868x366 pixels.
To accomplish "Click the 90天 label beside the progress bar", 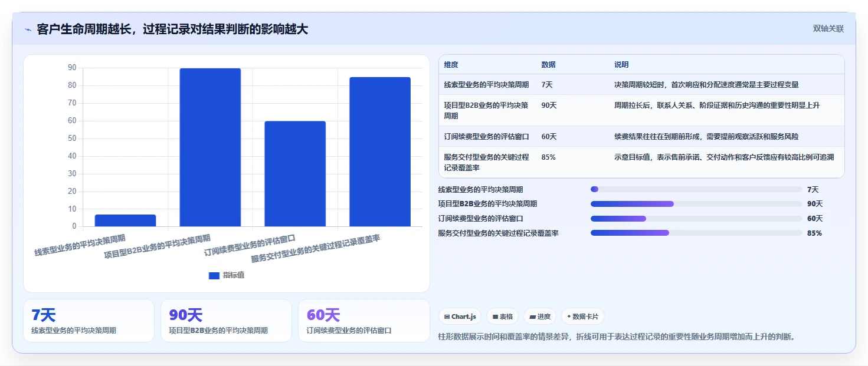I will tap(815, 204).
